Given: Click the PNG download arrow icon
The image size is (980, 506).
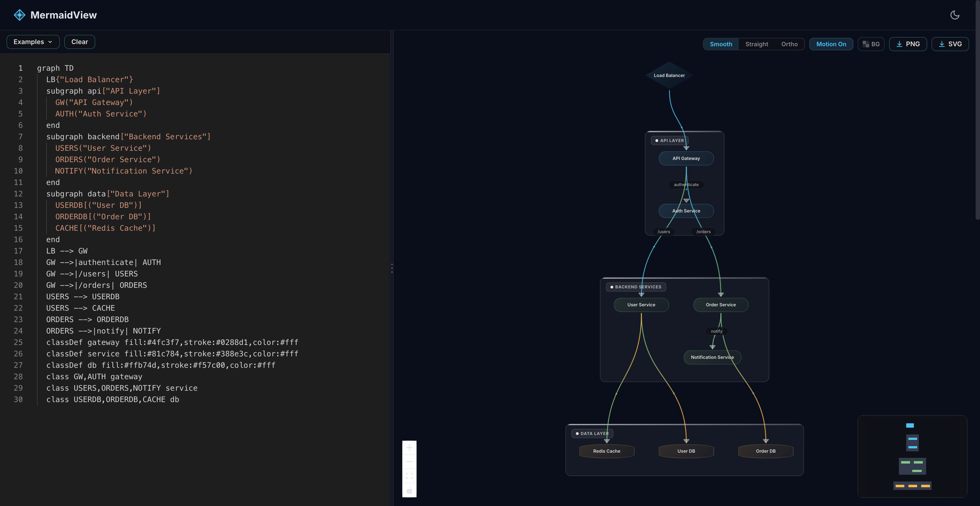Looking at the screenshot, I should [899, 44].
